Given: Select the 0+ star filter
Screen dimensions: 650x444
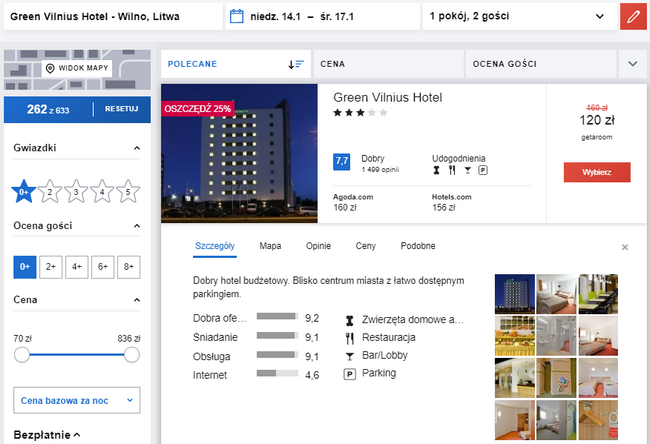Looking at the screenshot, I should [24, 192].
